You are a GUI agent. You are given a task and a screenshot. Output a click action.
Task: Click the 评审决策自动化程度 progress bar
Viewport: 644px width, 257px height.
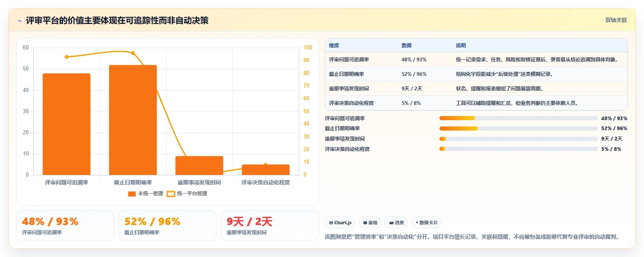pos(518,149)
